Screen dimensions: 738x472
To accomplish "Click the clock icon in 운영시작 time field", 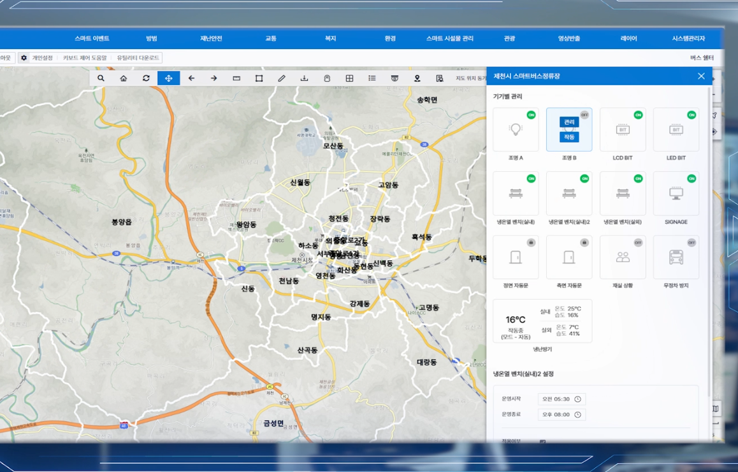I will pos(578,399).
